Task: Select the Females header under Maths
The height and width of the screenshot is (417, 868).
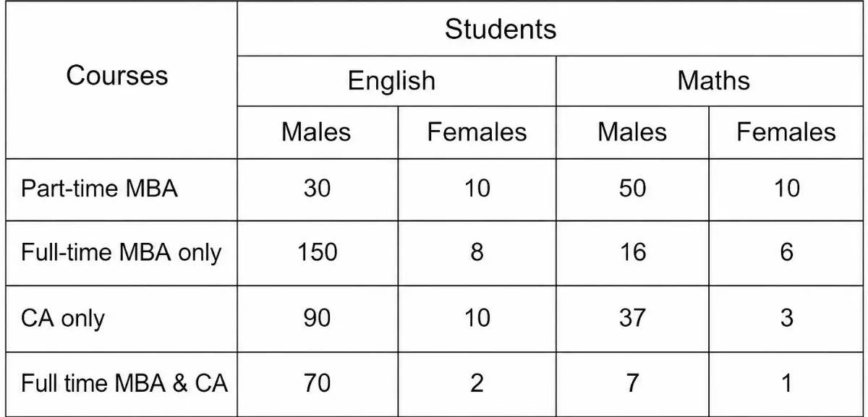Action: (x=787, y=132)
